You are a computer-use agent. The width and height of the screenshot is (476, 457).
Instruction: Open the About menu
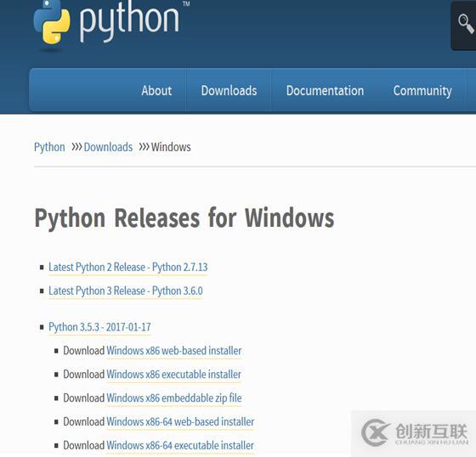(156, 90)
